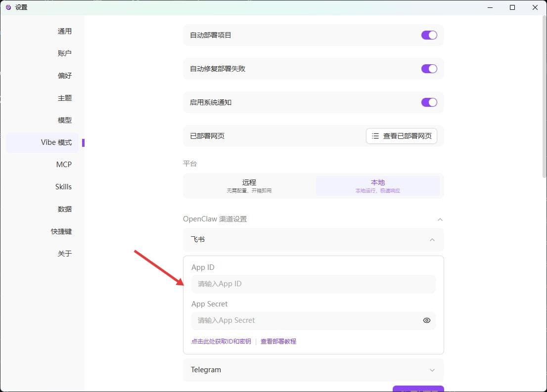This screenshot has height=392, width=547.
Task: Open the MCP settings section
Action: click(64, 165)
